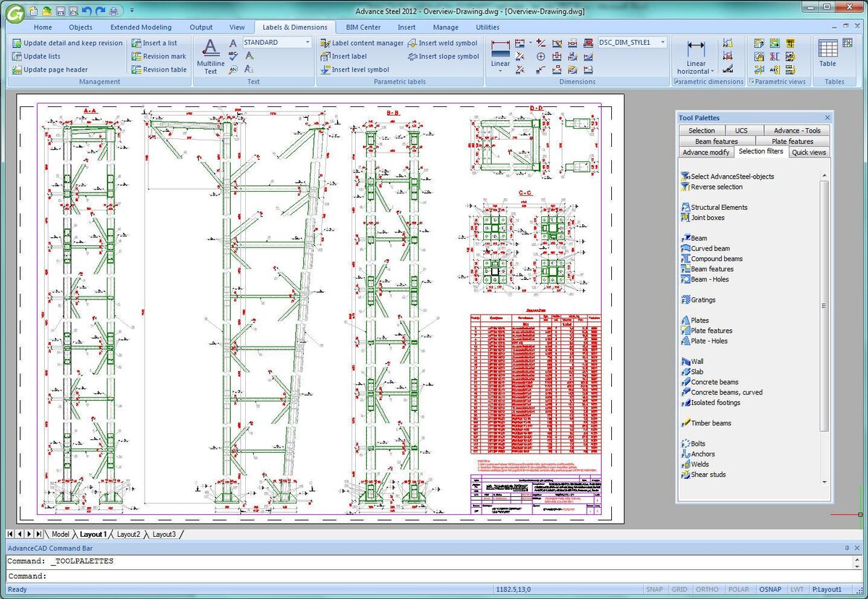The height and width of the screenshot is (599, 868).
Task: Click the Bolts filter icon
Action: point(686,443)
